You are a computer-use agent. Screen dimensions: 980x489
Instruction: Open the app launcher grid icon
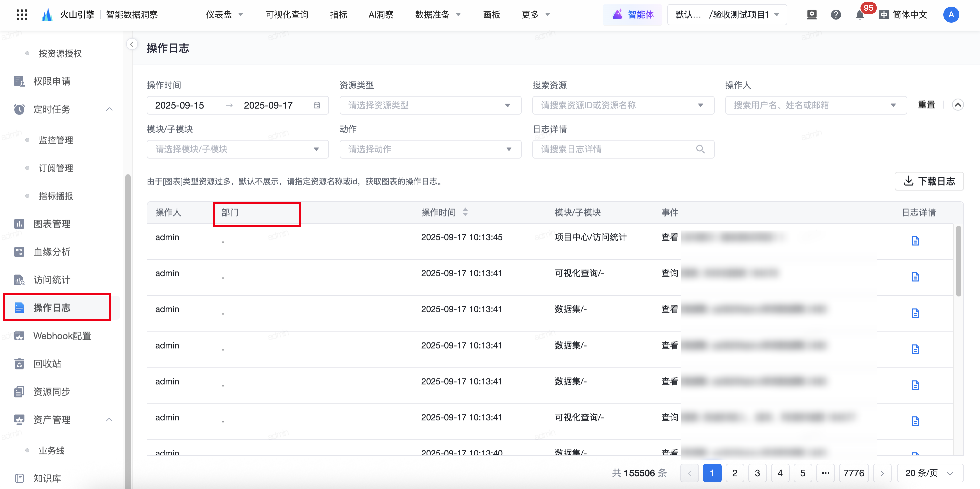[x=22, y=15]
